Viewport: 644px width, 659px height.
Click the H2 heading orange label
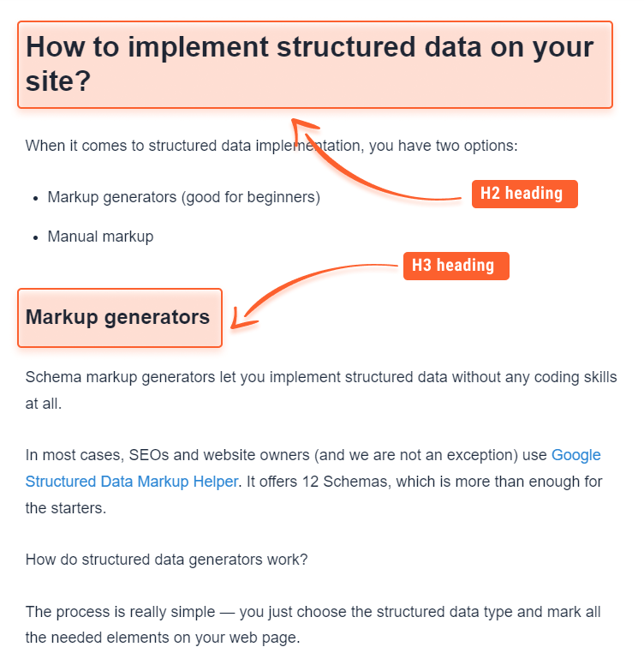(525, 194)
